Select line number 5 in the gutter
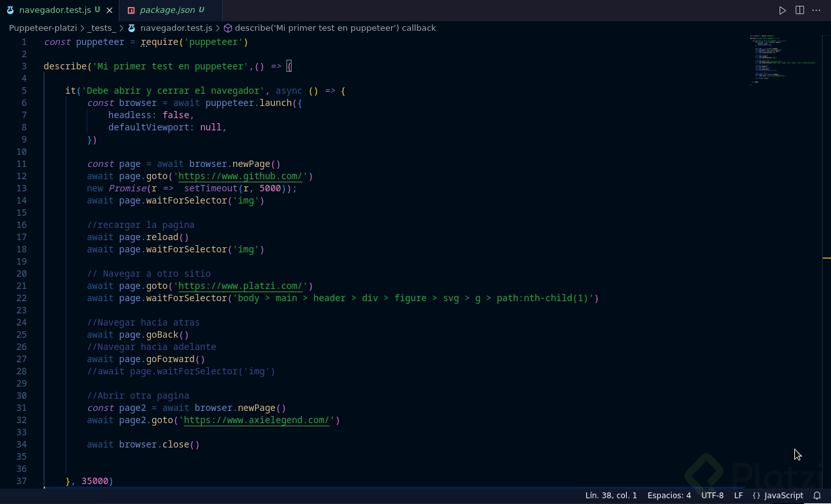The height and width of the screenshot is (504, 831). (24, 91)
